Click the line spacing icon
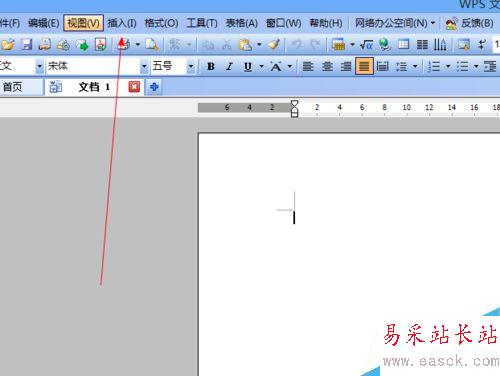Image resolution: width=500 pixels, height=376 pixels. point(401,66)
